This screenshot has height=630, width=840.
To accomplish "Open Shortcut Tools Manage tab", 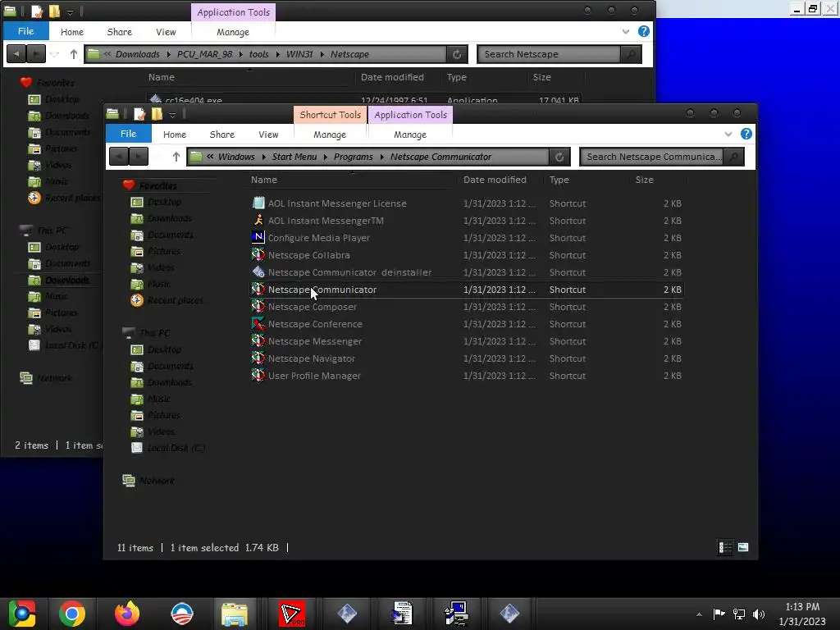I will click(x=330, y=135).
